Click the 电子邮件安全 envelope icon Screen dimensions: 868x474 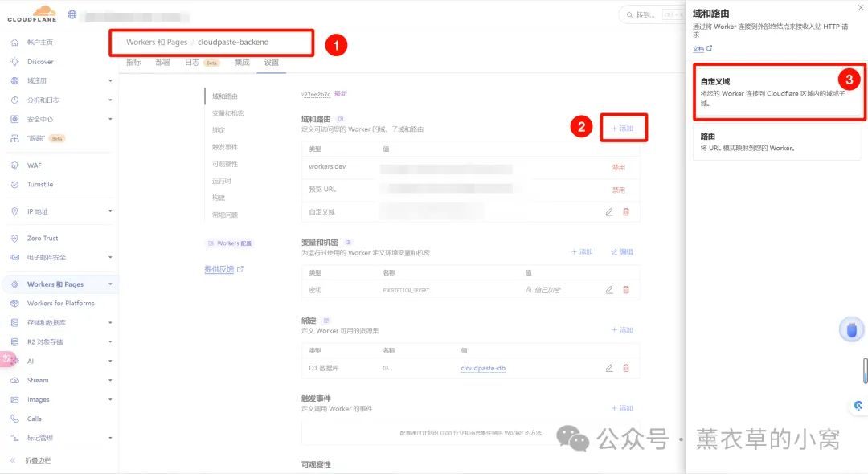point(15,257)
